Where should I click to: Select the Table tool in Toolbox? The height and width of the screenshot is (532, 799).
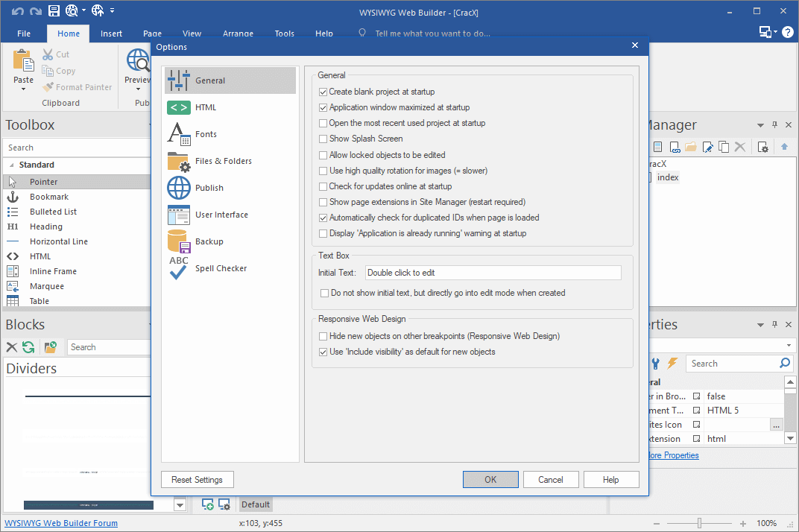pos(77,301)
